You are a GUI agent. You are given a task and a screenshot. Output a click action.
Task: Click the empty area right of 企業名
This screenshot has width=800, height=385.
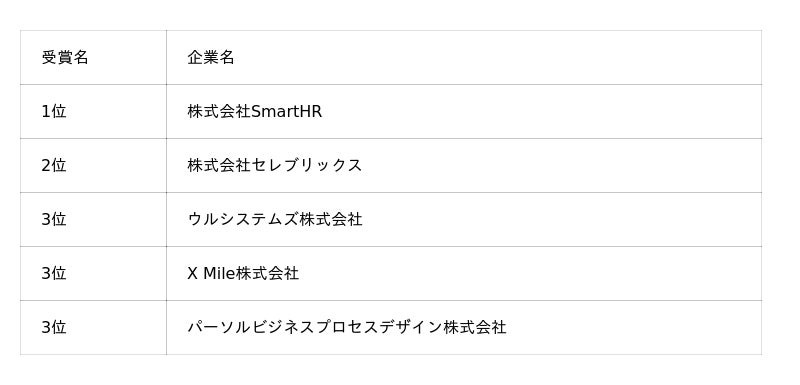(x=497, y=58)
